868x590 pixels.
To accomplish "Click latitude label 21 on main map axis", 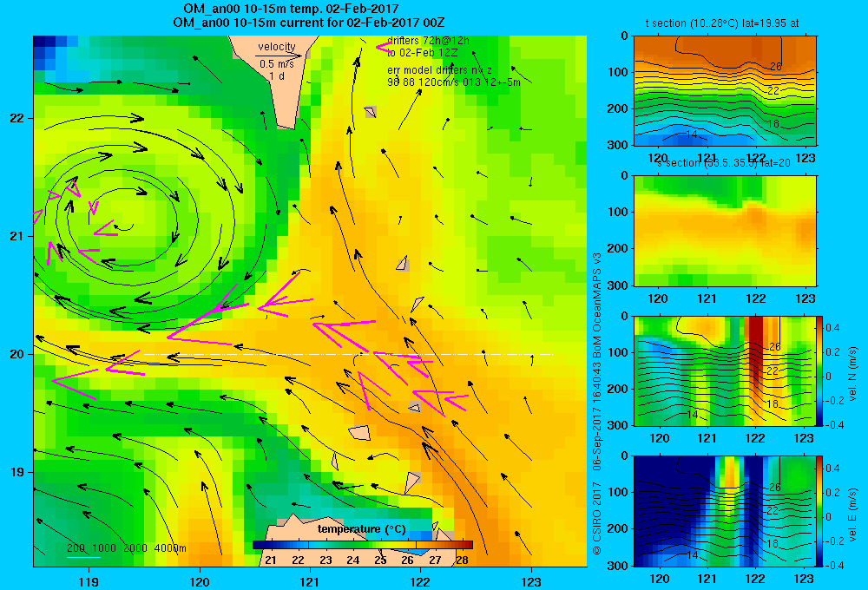I will coord(16,236).
